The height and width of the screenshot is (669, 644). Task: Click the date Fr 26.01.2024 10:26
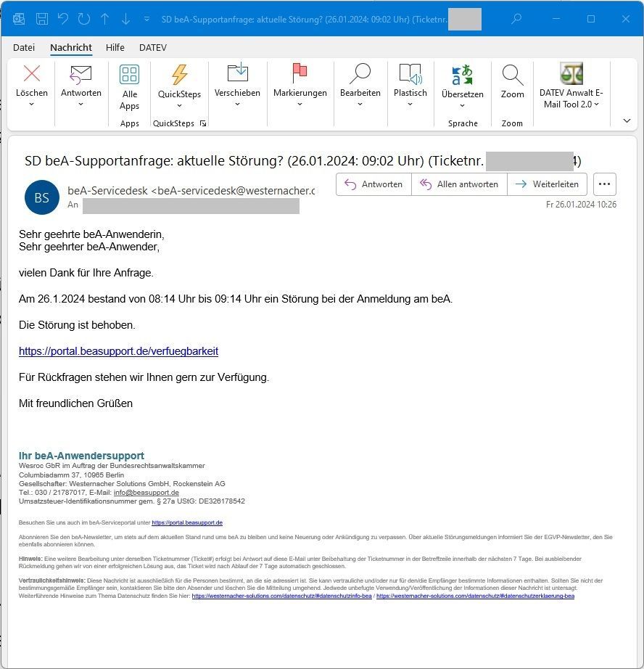581,205
